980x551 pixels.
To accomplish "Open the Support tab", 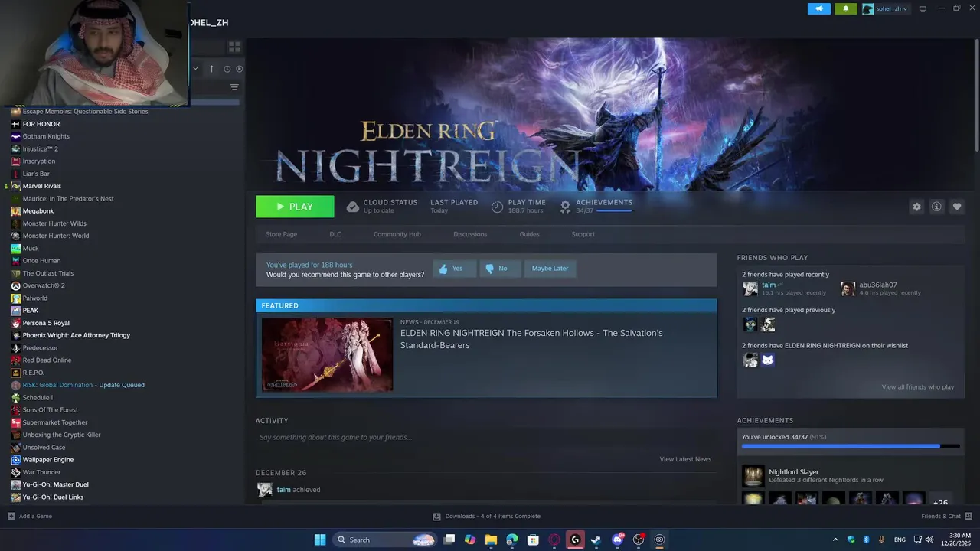I will [583, 234].
